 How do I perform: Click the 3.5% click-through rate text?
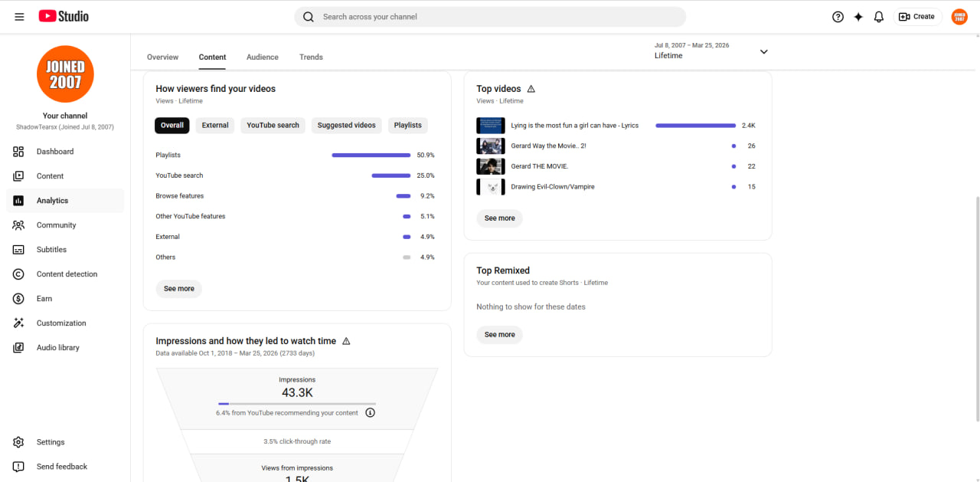pos(297,441)
